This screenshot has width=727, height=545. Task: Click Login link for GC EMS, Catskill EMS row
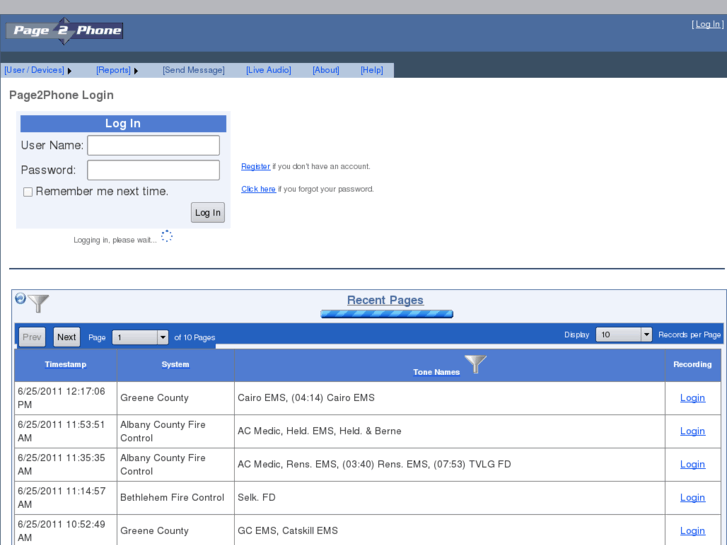[692, 531]
